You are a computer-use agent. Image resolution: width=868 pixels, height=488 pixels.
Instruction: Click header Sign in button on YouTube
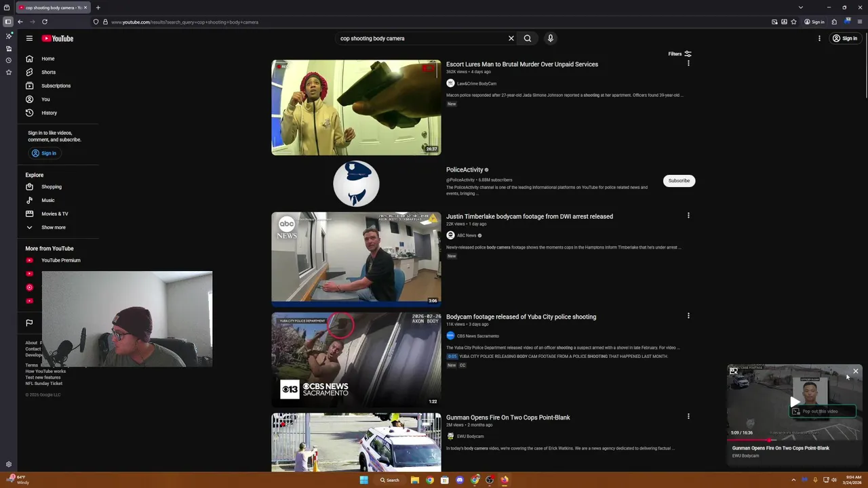tap(845, 39)
